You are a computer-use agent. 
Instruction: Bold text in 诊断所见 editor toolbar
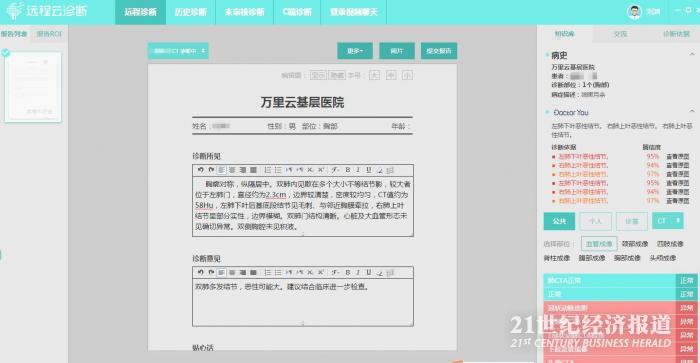347,170
